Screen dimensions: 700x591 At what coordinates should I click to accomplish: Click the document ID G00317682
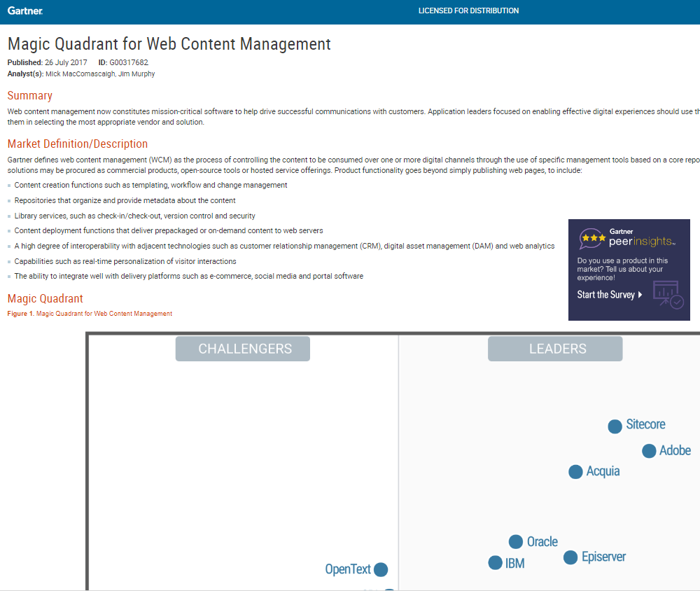[x=129, y=62]
